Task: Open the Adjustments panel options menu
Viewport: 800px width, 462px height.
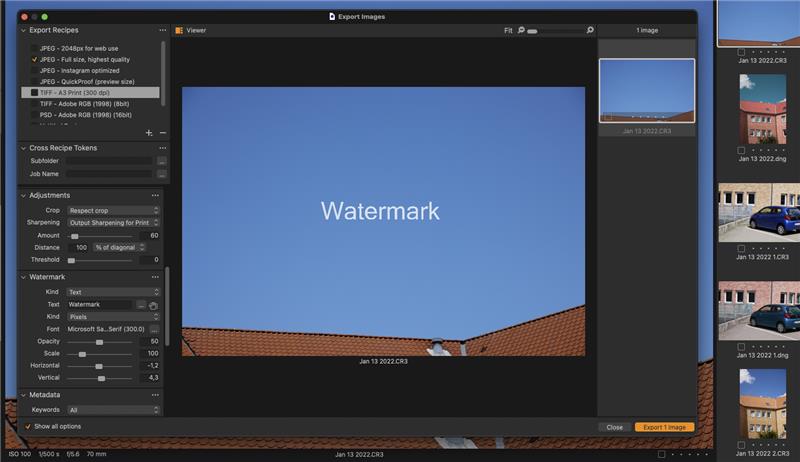Action: [x=155, y=195]
